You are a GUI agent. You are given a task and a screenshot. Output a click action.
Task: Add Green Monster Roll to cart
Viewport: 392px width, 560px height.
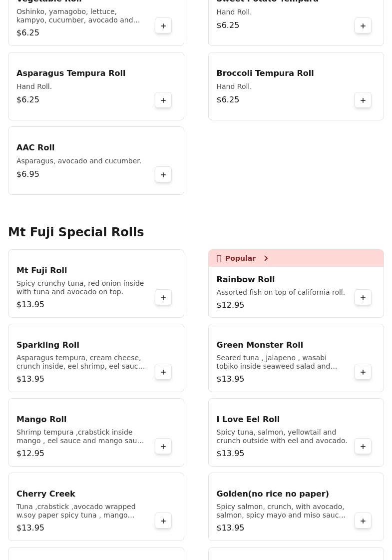tap(363, 372)
